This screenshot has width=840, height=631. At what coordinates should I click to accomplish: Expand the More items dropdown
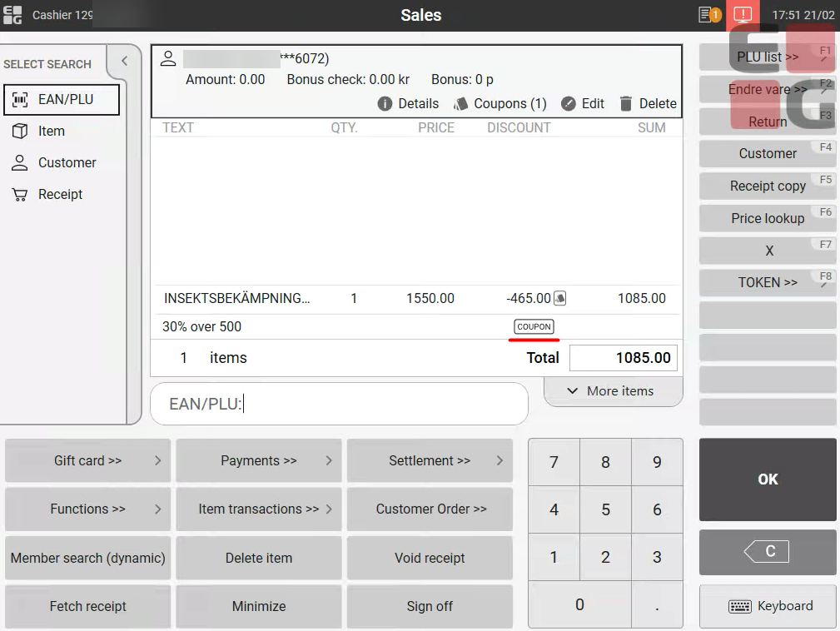(x=612, y=391)
